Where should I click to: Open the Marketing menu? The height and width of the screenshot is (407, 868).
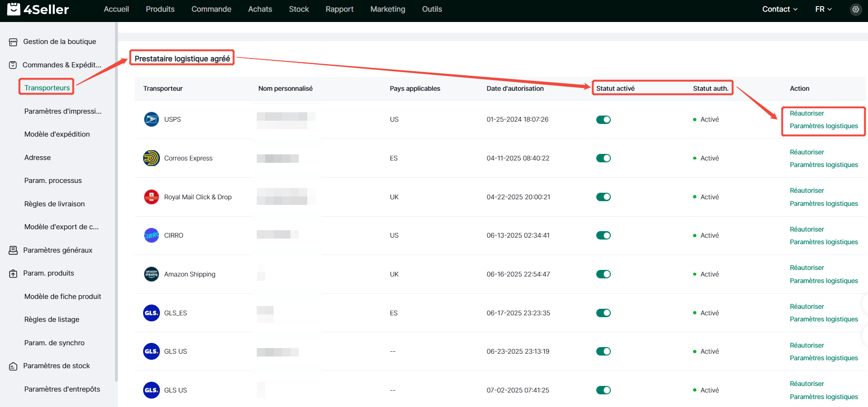[388, 9]
